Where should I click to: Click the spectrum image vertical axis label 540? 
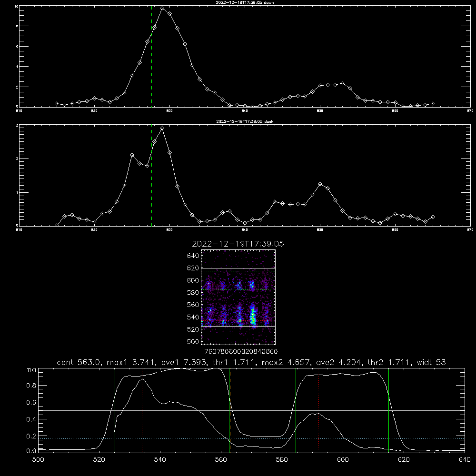click(x=193, y=317)
